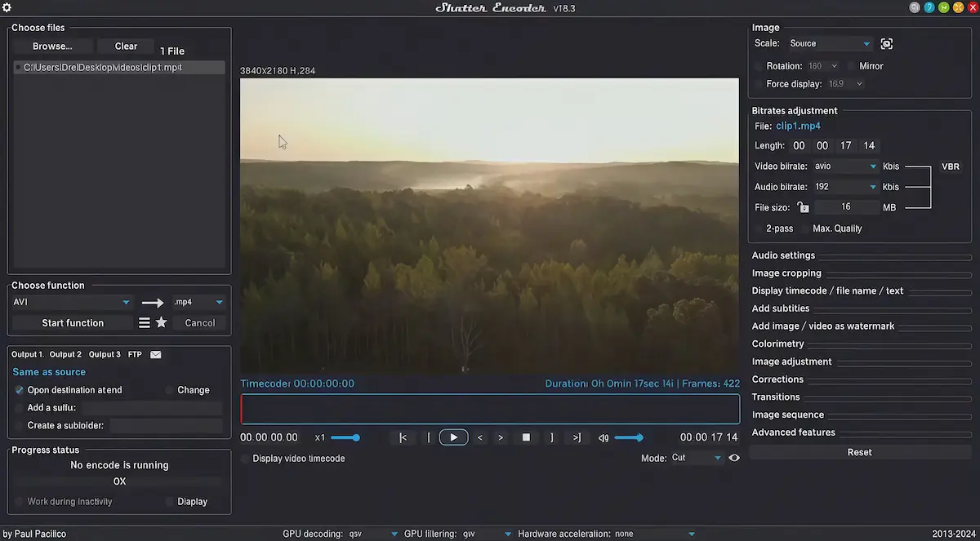The height and width of the screenshot is (541, 980).
Task: Open the Audio bitrate dropdown set to 192
Action: pyautogui.click(x=845, y=186)
